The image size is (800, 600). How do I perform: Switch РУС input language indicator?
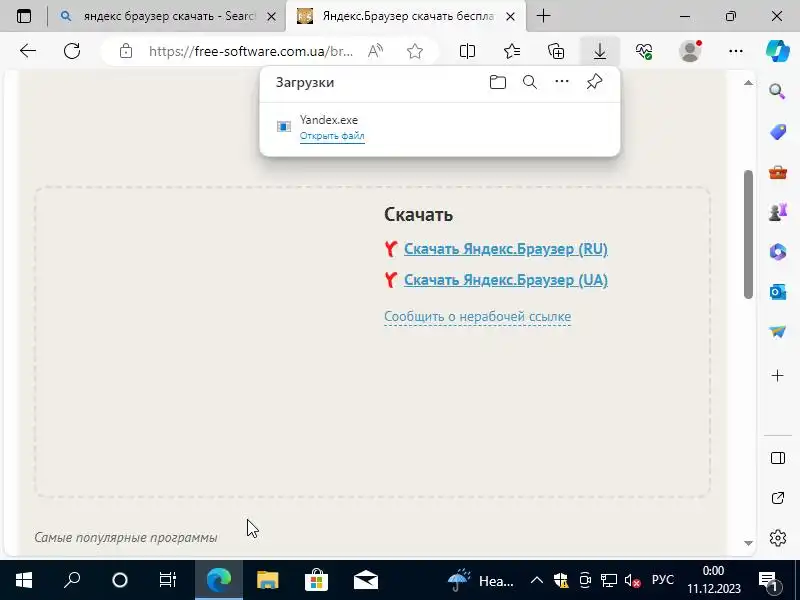tap(663, 580)
